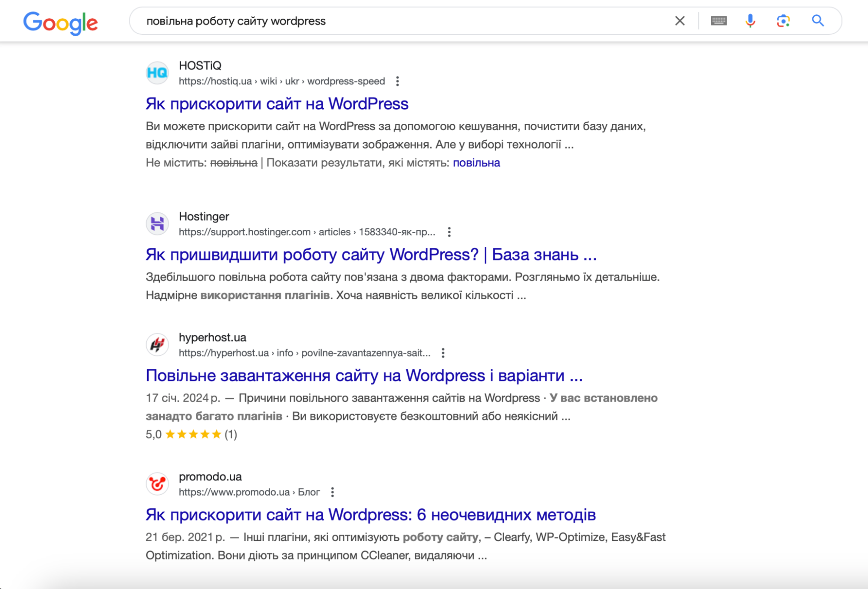Open more options for HOSTiQ result
Image resolution: width=868 pixels, height=589 pixels.
click(x=397, y=81)
